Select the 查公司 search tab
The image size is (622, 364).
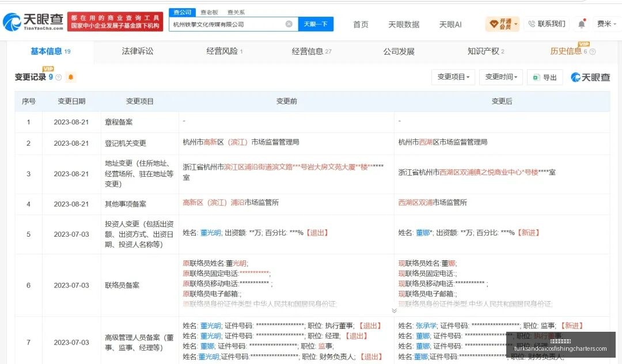[x=182, y=12]
